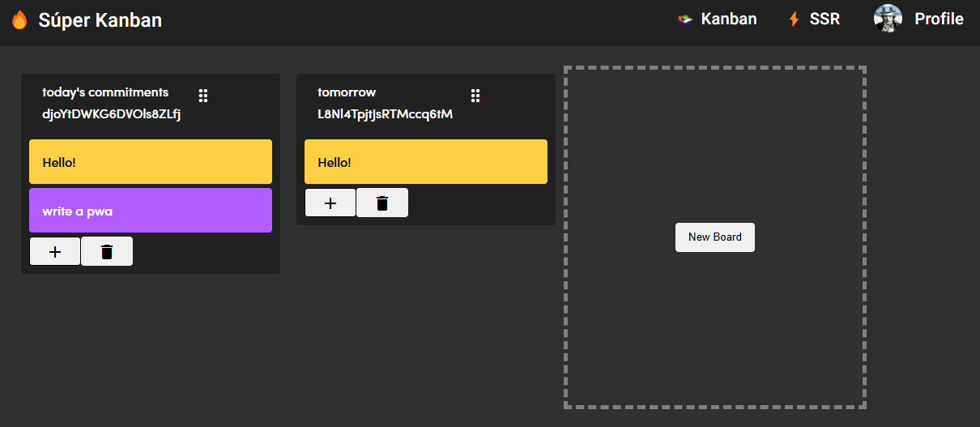Select board id djoYtDWKG6DVOls8ZLfj

coord(111,114)
